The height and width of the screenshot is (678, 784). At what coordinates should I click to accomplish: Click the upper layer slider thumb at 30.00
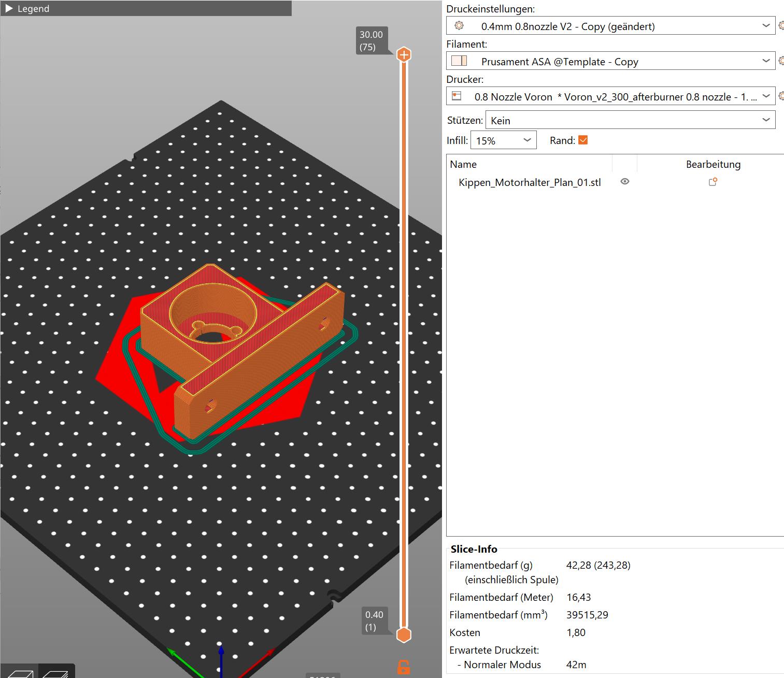point(404,54)
